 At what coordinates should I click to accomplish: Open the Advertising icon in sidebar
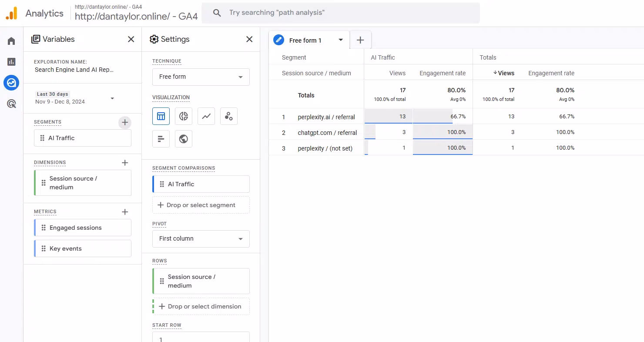point(11,104)
